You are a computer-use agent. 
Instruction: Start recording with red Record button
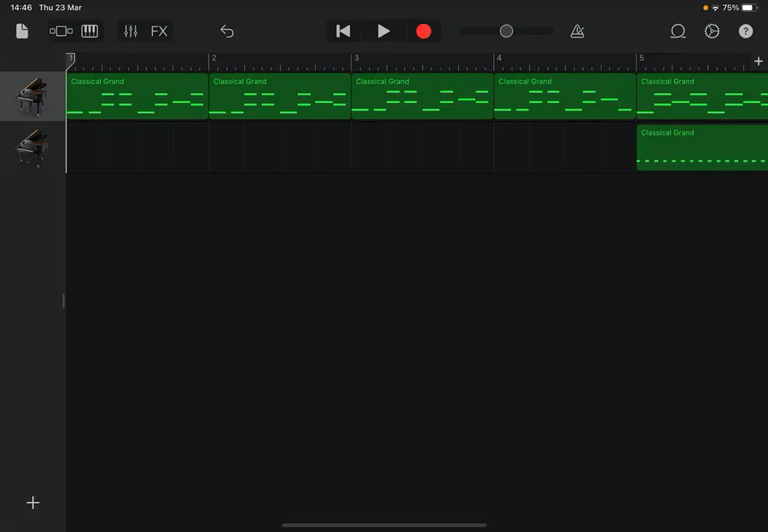pos(423,32)
